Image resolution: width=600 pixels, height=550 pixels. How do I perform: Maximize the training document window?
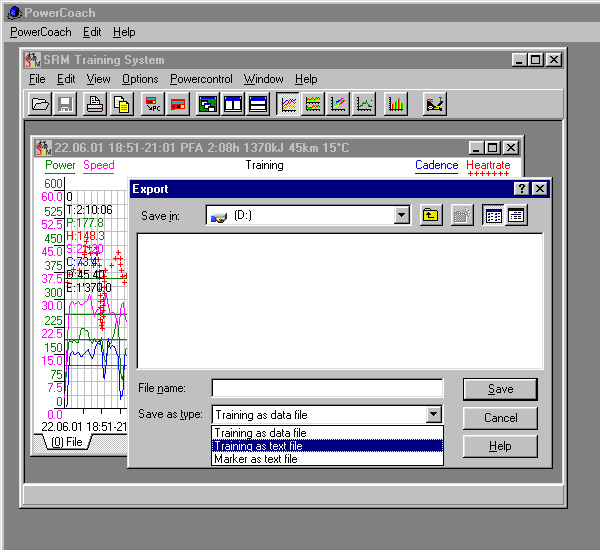[x=492, y=148]
